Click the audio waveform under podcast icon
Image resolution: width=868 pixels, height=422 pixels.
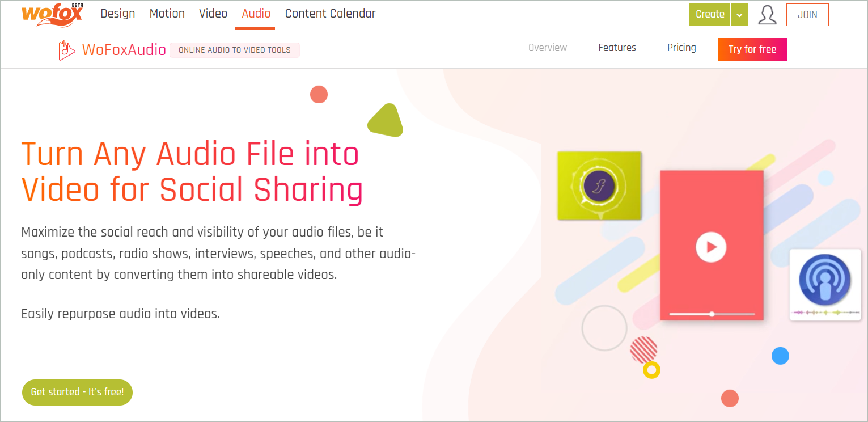pos(825,313)
